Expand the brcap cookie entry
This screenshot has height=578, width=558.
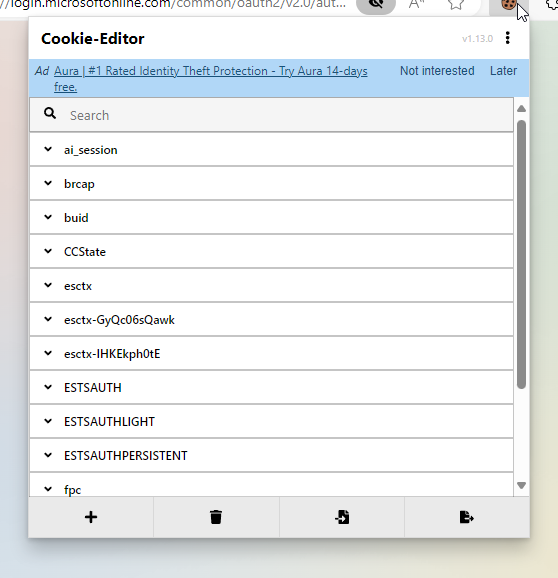[272, 184]
